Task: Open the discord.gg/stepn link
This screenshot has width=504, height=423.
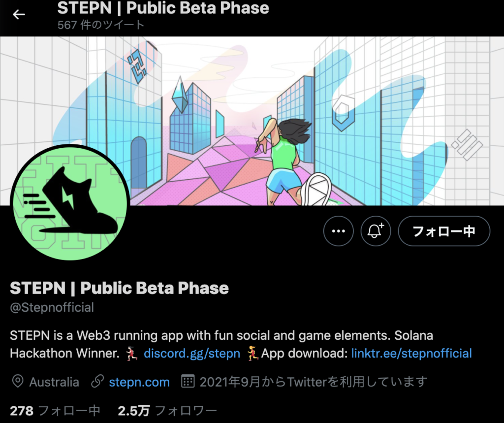Action: [192, 353]
